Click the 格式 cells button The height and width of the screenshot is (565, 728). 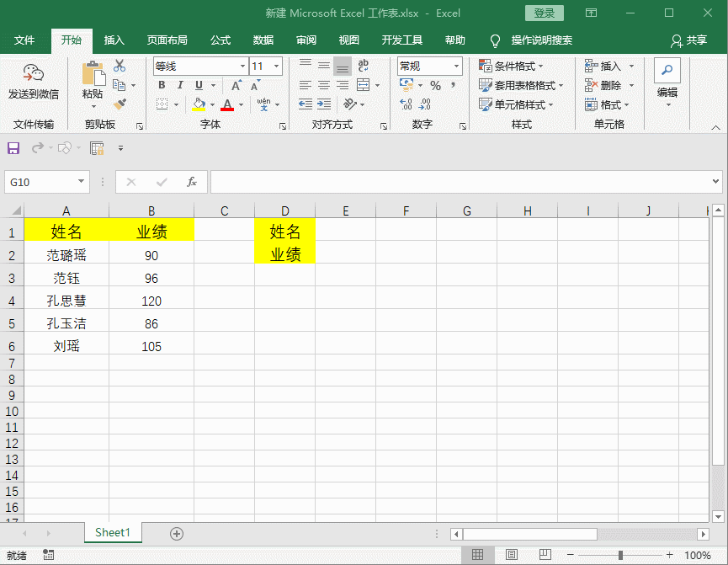point(606,105)
